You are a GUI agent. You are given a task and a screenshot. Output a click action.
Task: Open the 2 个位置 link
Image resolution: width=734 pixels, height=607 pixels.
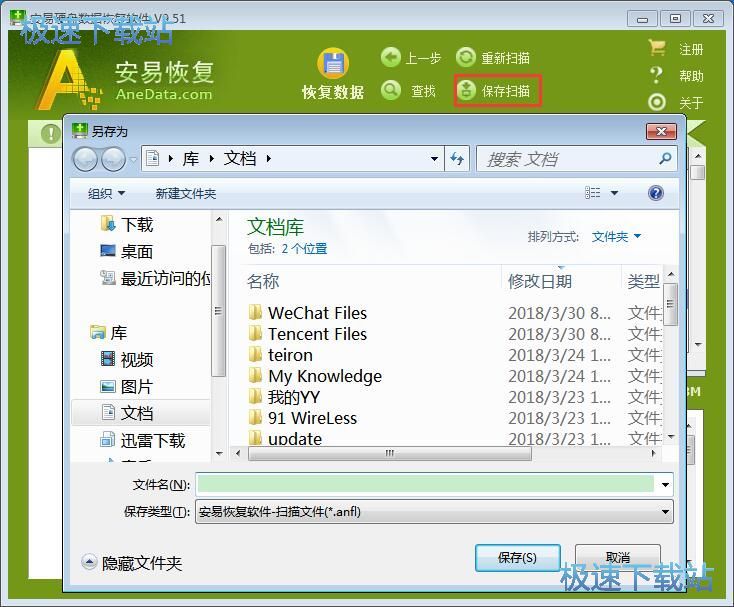304,249
